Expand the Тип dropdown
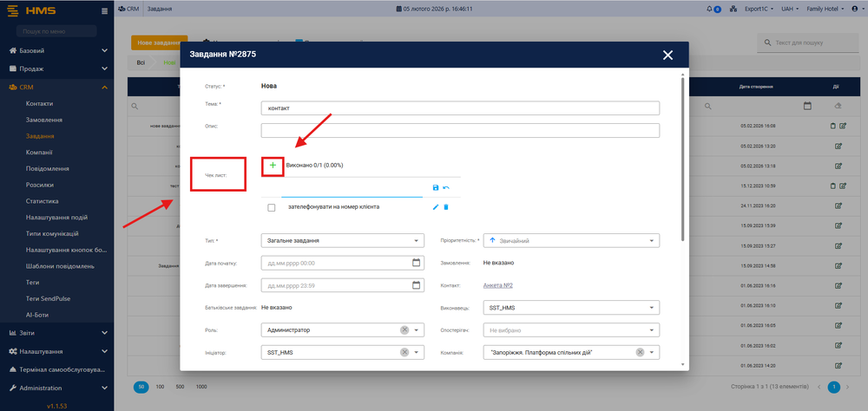 coord(417,240)
